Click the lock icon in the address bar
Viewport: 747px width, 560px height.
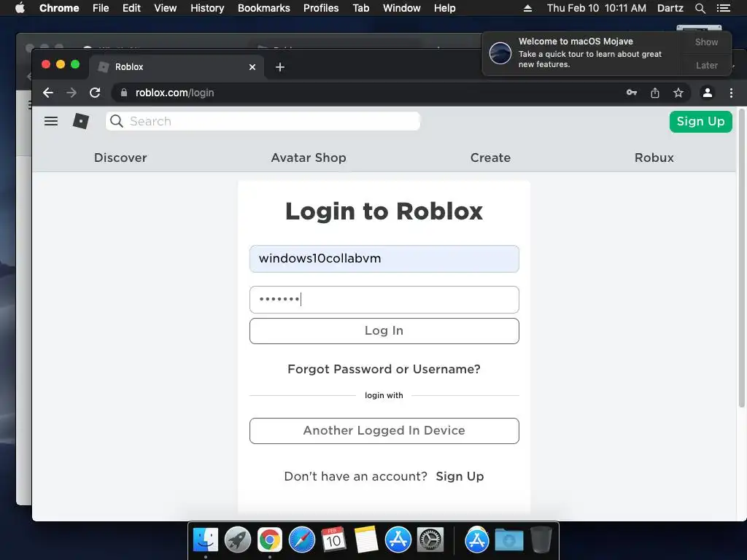coord(124,93)
